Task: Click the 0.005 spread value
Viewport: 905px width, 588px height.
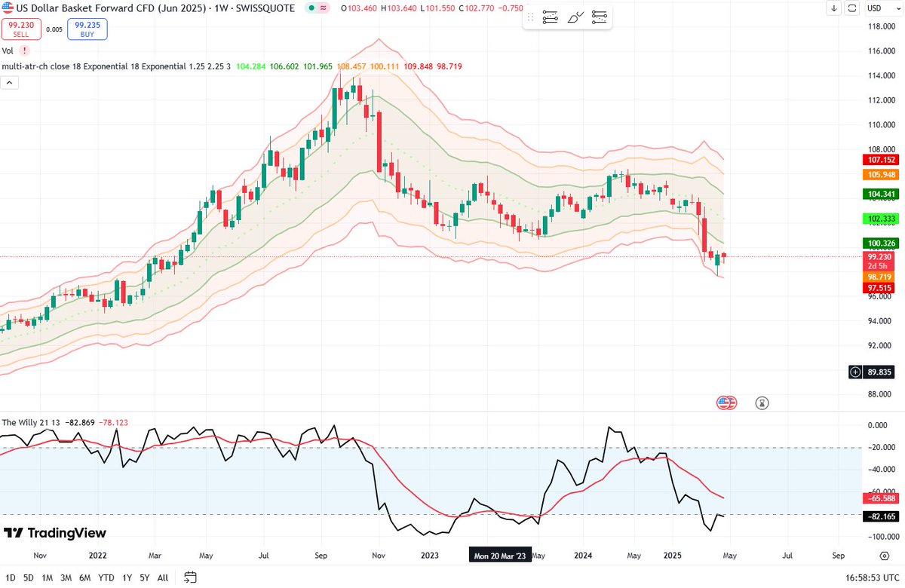Action: pyautogui.click(x=54, y=29)
